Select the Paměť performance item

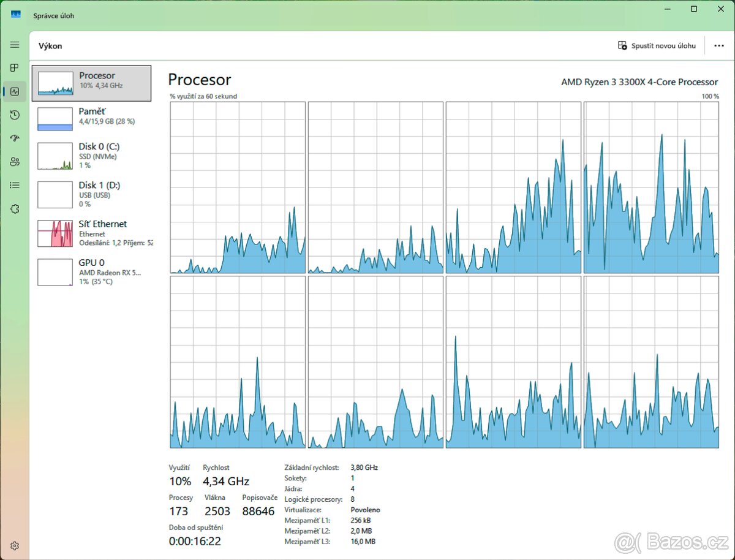(91, 118)
